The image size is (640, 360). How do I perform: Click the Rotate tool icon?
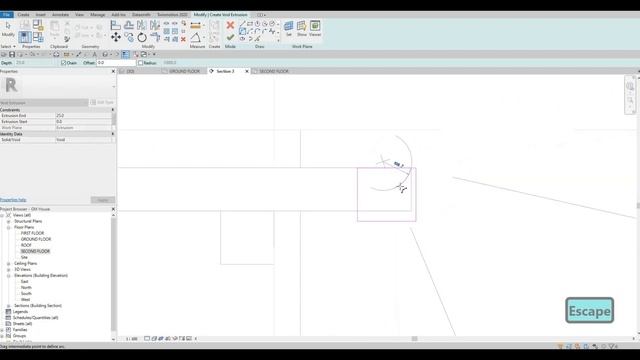pyautogui.click(x=142, y=38)
